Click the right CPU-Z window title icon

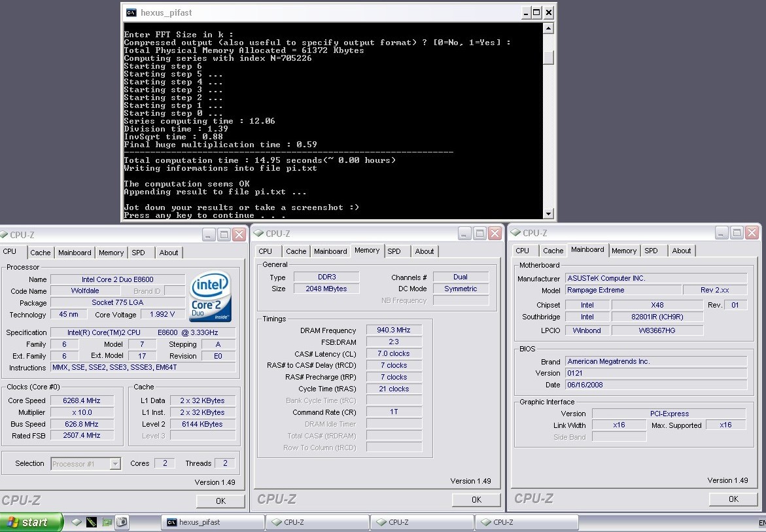pyautogui.click(x=516, y=233)
